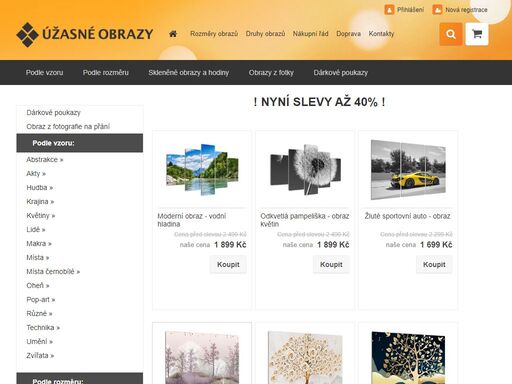Expand Umění category
Image resolution: width=512 pixels, height=384 pixels.
pos(40,342)
